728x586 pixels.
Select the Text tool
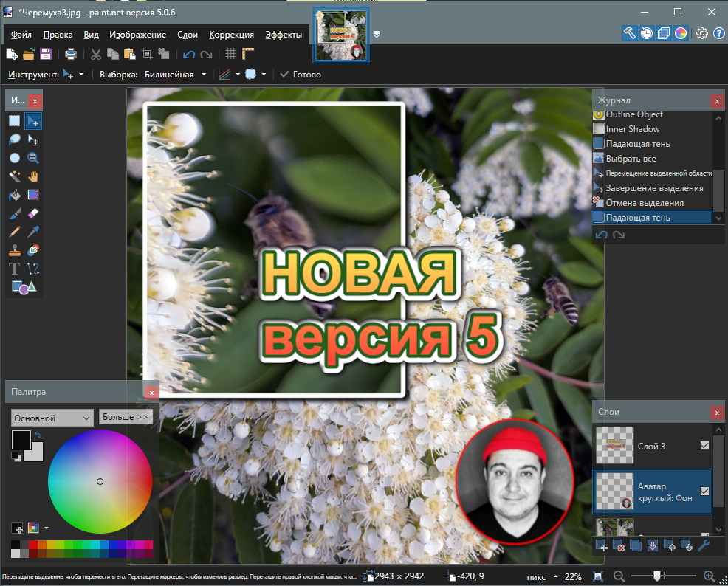click(x=14, y=269)
